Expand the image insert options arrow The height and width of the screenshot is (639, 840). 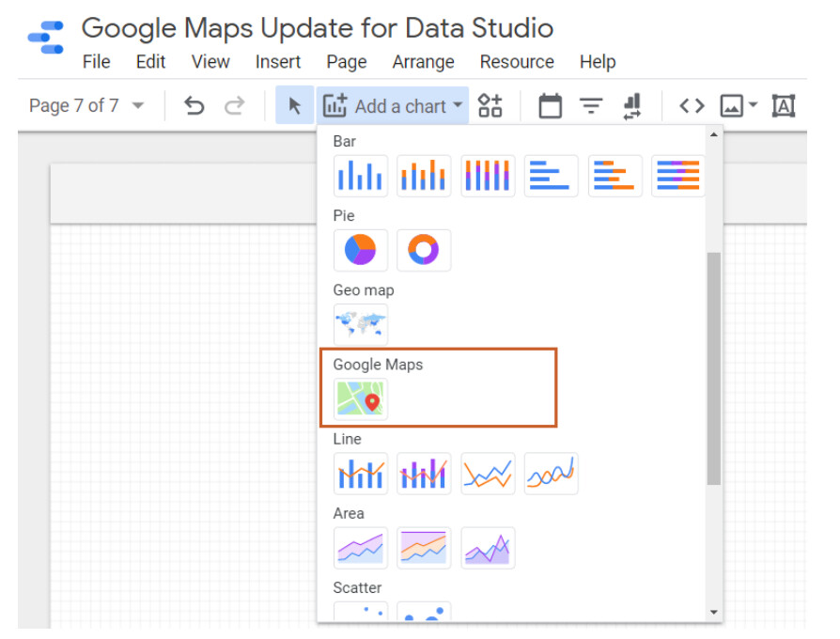coord(752,105)
